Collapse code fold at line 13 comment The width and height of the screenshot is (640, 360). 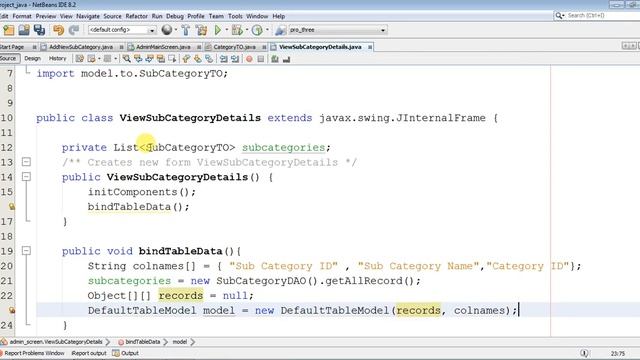click(x=26, y=162)
